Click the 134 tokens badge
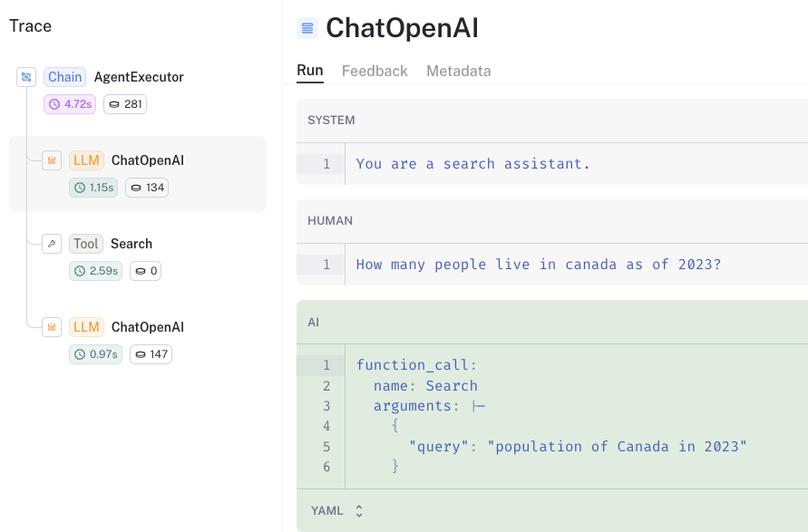This screenshot has width=808, height=532. click(x=147, y=188)
